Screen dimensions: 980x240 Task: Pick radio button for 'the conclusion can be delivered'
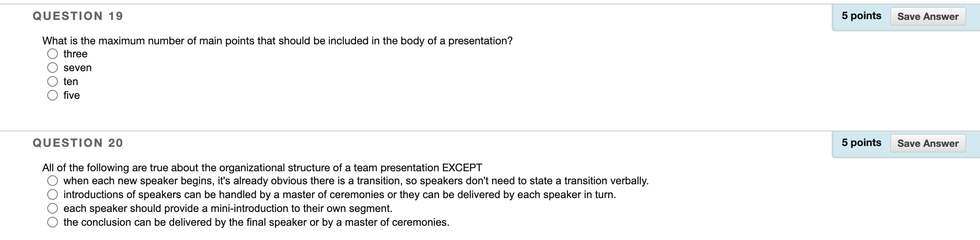tap(53, 222)
